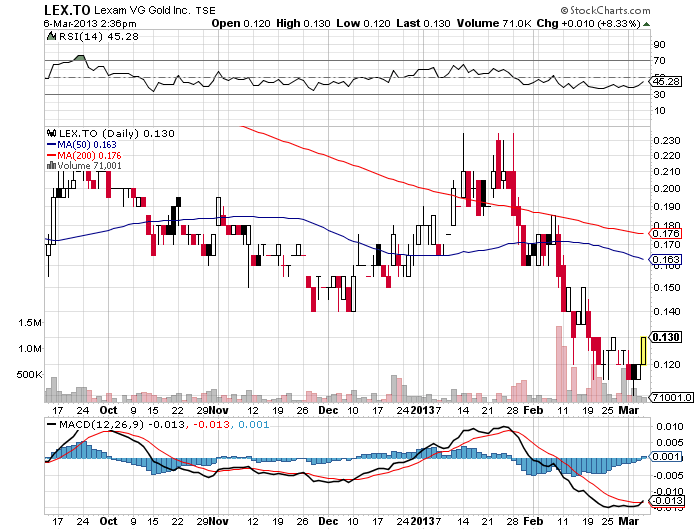Click the blue 0.163 MA(50) price tag
This screenshot has height=530, width=700.
(x=665, y=259)
